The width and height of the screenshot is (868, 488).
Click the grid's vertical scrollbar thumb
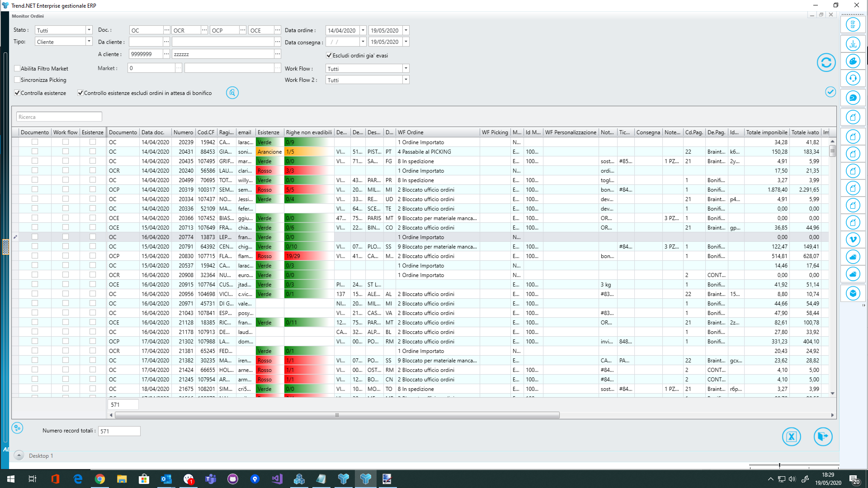pos(832,151)
